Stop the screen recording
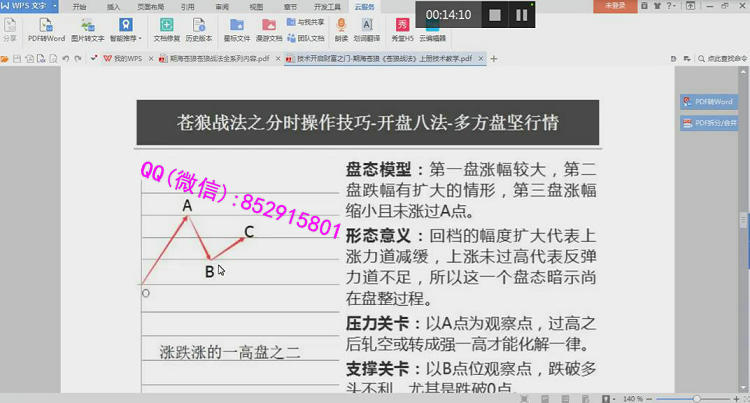 (x=494, y=15)
